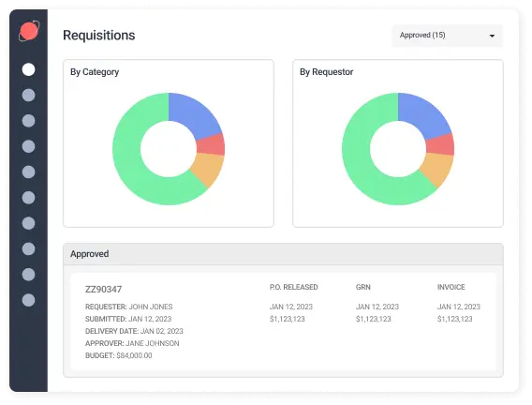Click the INVOICE column header
Viewport: 532px width, 405px height.
(451, 287)
